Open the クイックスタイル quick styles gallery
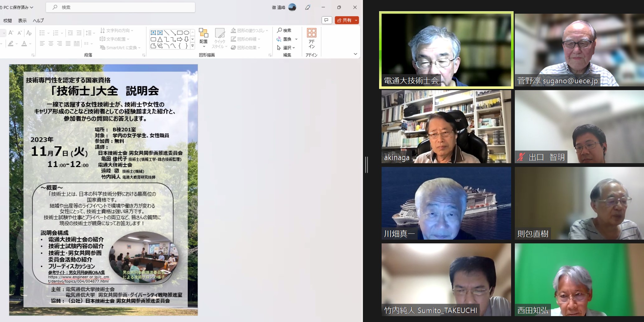This screenshot has height=322, width=644. [220, 38]
